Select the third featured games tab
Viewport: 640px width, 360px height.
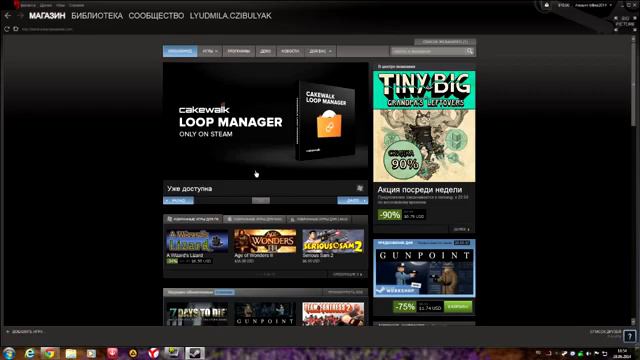(319, 219)
